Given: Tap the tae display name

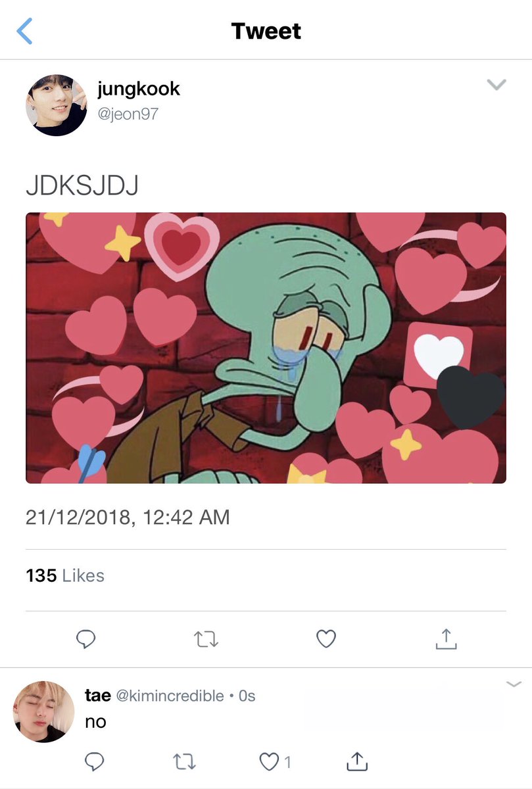Looking at the screenshot, I should pos(98,695).
